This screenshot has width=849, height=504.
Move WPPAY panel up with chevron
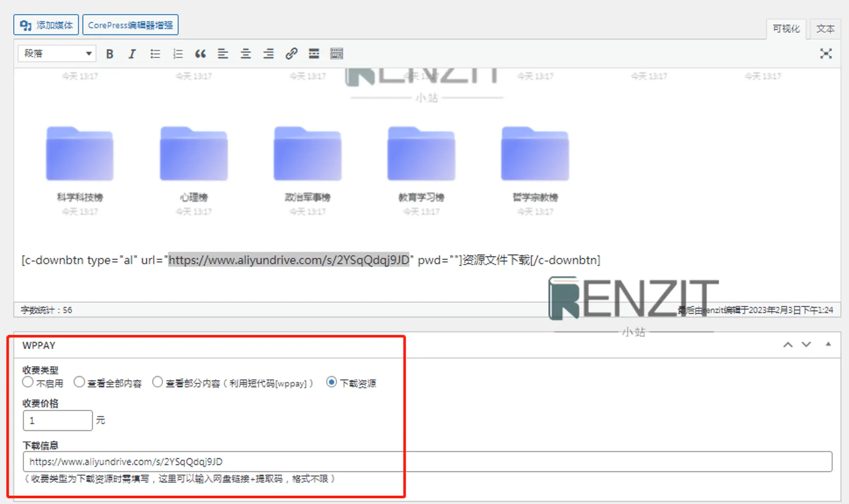point(788,345)
